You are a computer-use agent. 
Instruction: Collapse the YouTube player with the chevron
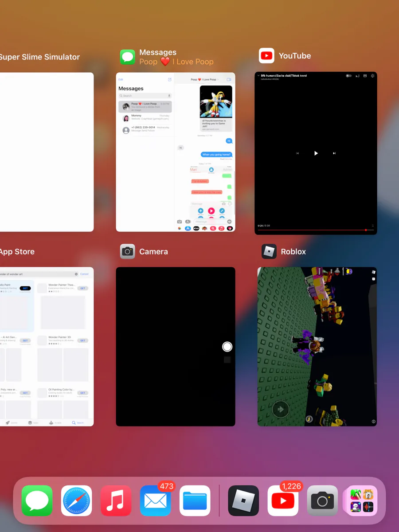point(258,76)
